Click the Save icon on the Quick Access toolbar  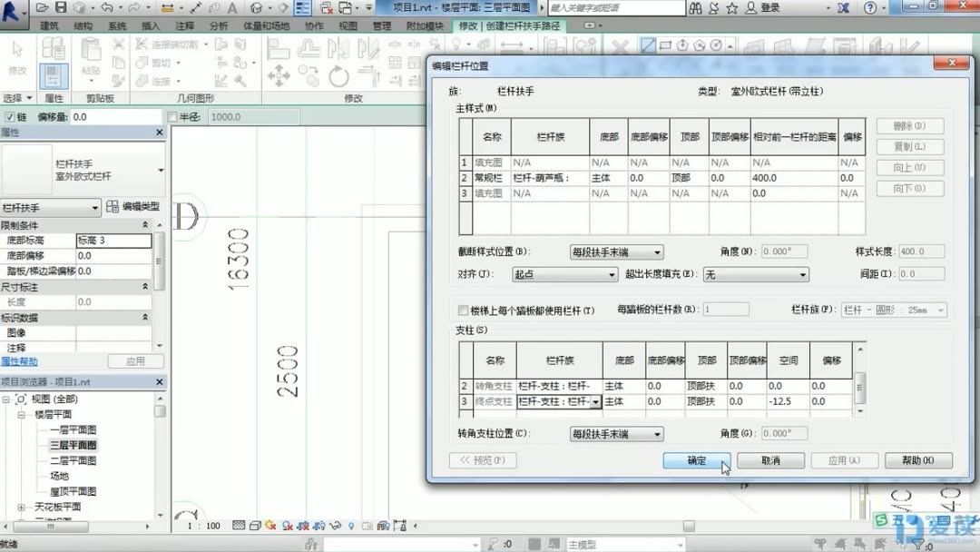pyautogui.click(x=60, y=7)
